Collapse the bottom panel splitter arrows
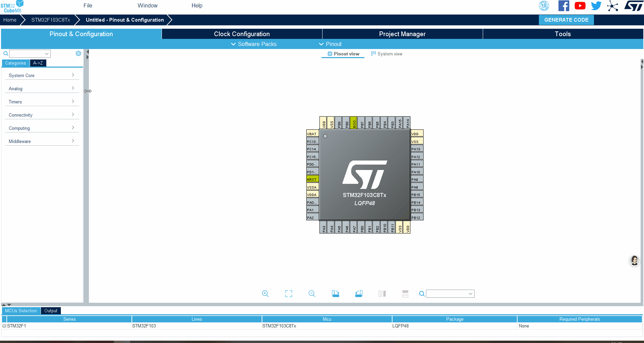This screenshot has height=343, width=644. pyautogui.click(x=6, y=305)
